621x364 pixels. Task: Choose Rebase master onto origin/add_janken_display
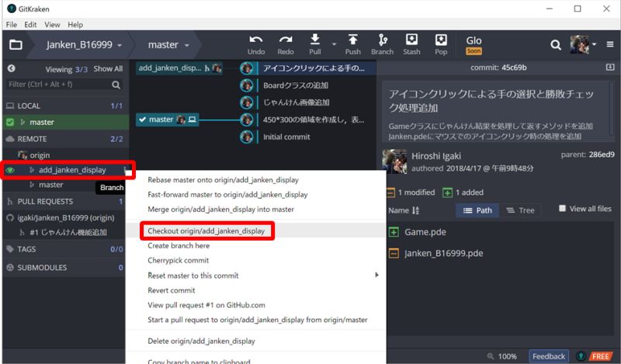[x=223, y=180]
